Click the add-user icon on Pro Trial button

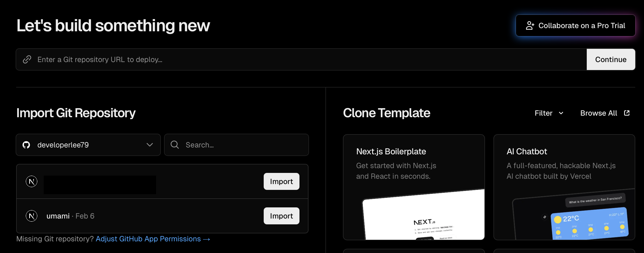tap(530, 25)
